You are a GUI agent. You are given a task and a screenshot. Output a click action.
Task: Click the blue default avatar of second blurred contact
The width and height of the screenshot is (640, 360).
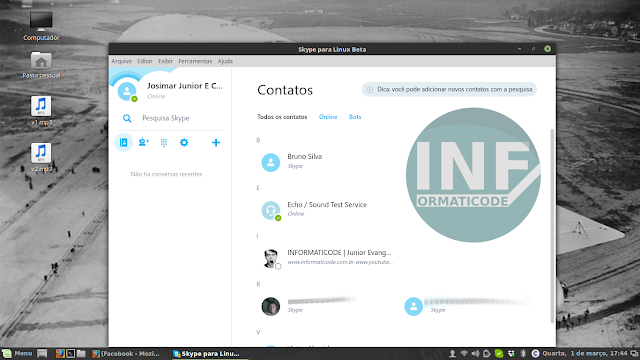[x=413, y=306]
